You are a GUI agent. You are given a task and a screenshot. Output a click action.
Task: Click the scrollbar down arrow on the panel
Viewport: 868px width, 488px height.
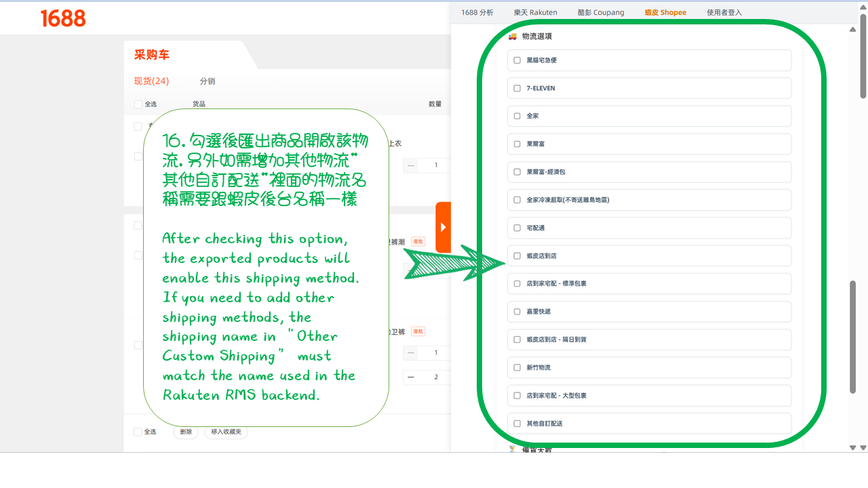pos(852,447)
